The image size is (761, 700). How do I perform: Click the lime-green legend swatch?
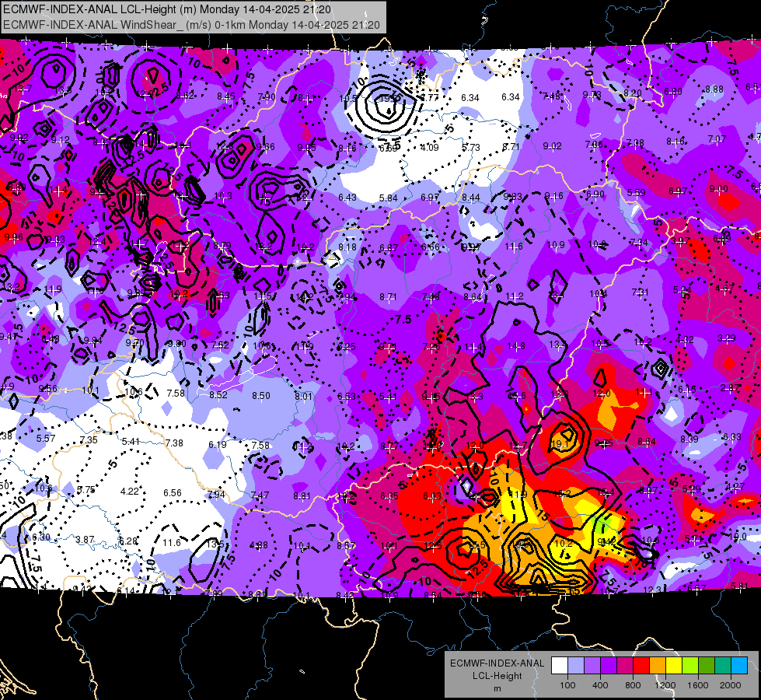click(690, 666)
